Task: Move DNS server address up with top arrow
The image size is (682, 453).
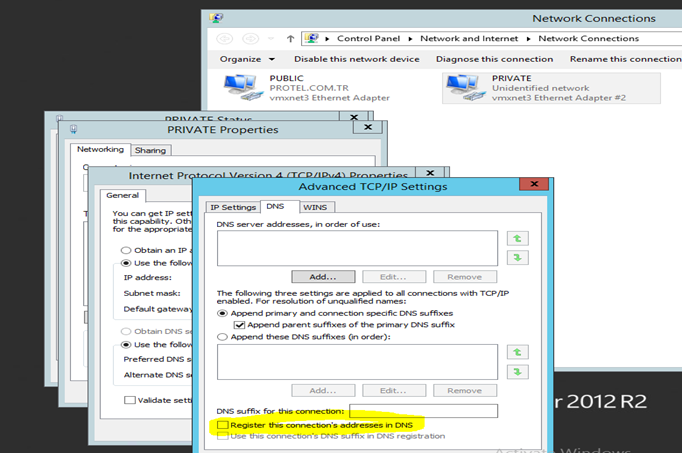Action: pyautogui.click(x=518, y=239)
